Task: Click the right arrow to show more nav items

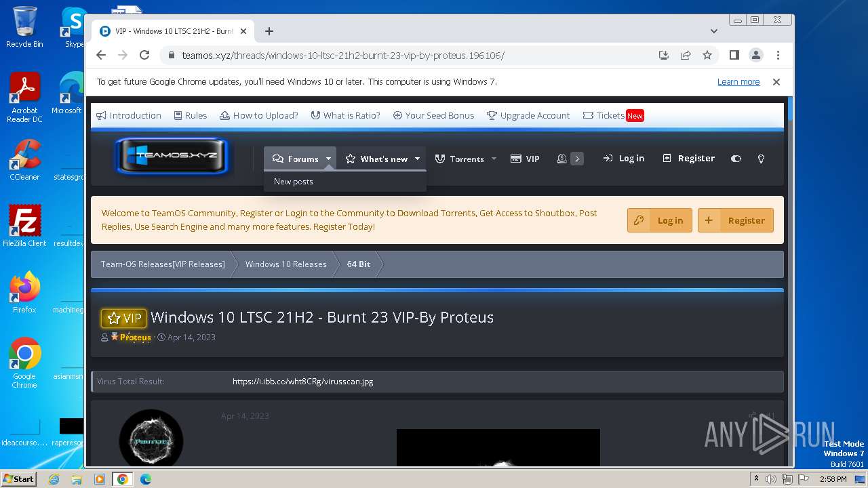Action: pyautogui.click(x=577, y=159)
